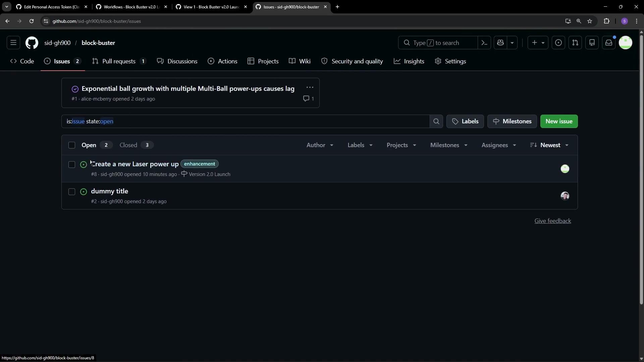The width and height of the screenshot is (644, 362).
Task: Open the notifications inbox
Action: (x=609, y=43)
